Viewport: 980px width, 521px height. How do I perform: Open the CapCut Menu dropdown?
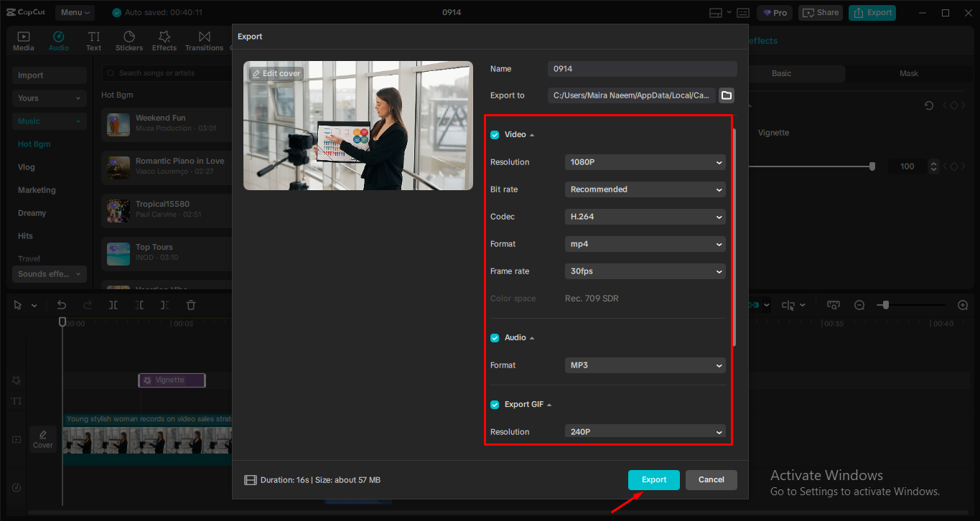point(75,13)
